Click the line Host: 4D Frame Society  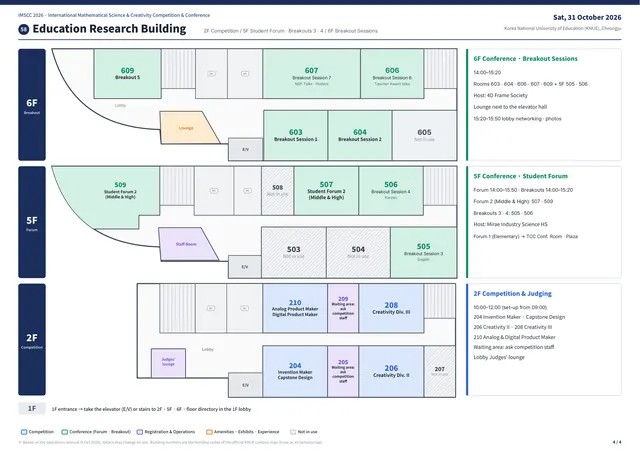(500, 95)
